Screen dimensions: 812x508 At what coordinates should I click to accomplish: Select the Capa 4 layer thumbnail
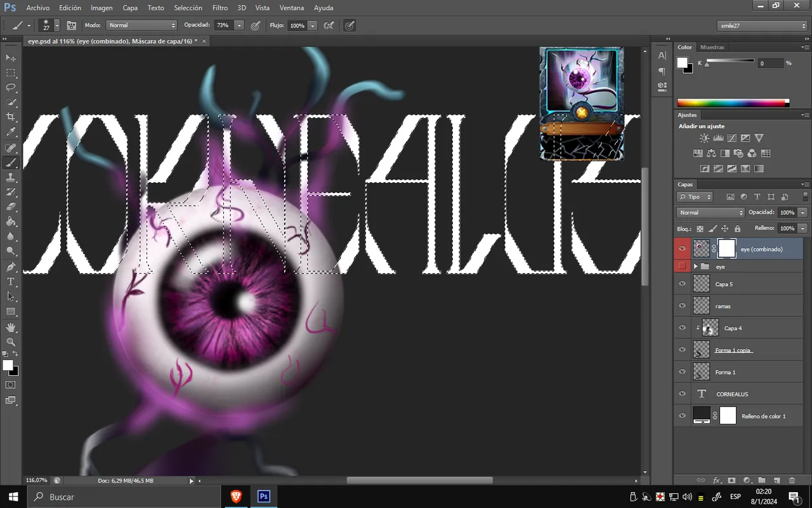click(x=710, y=328)
